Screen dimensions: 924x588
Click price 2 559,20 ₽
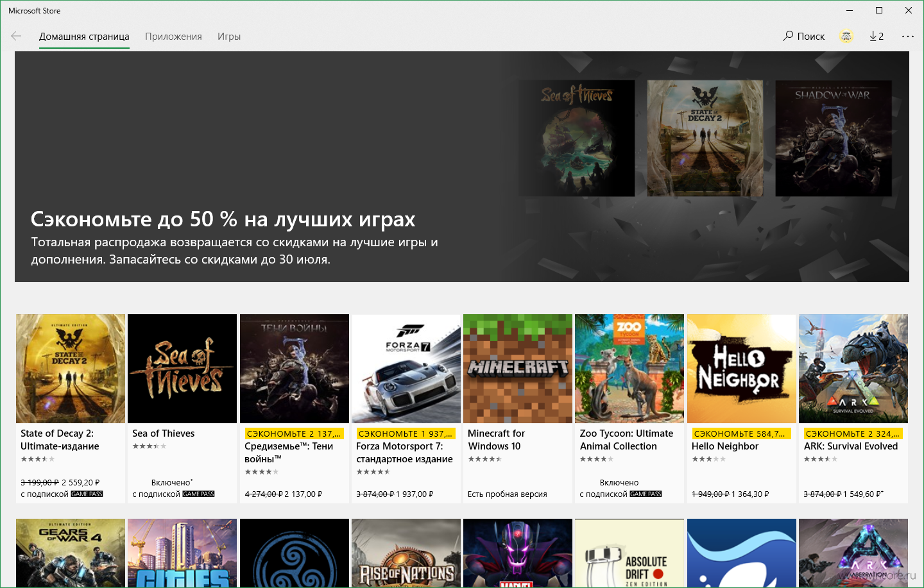(x=81, y=482)
